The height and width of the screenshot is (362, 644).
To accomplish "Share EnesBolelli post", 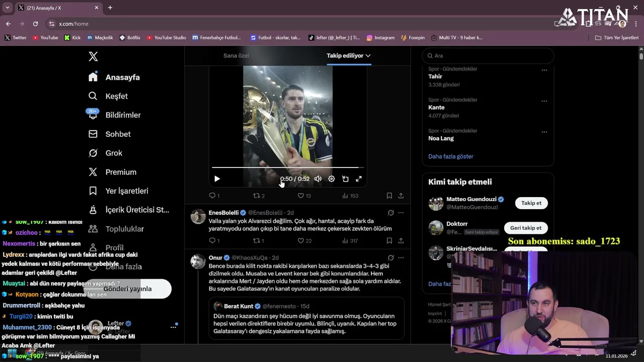I will (401, 241).
